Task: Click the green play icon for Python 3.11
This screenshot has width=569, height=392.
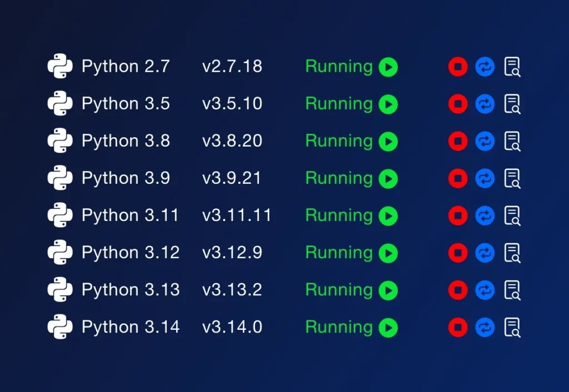Action: click(388, 216)
